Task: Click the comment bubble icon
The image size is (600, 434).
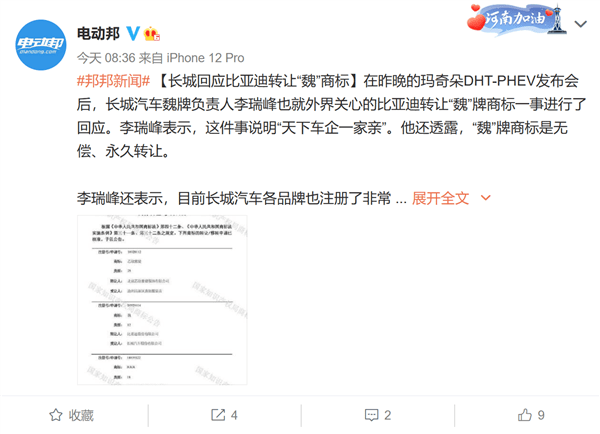Action: (372, 415)
